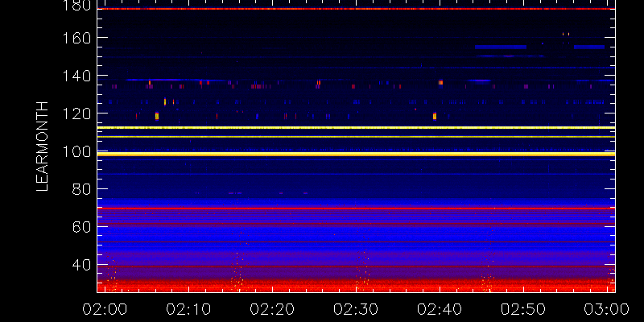Image resolution: width=644 pixels, height=322 pixels.
Task: Click the 02:20 time axis label
Action: (272, 309)
